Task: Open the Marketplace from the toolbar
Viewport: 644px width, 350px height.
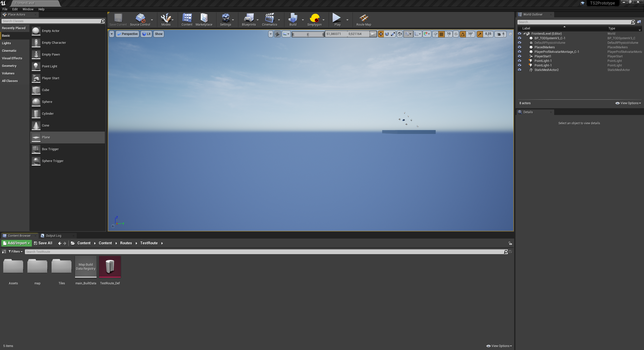Action: click(204, 20)
